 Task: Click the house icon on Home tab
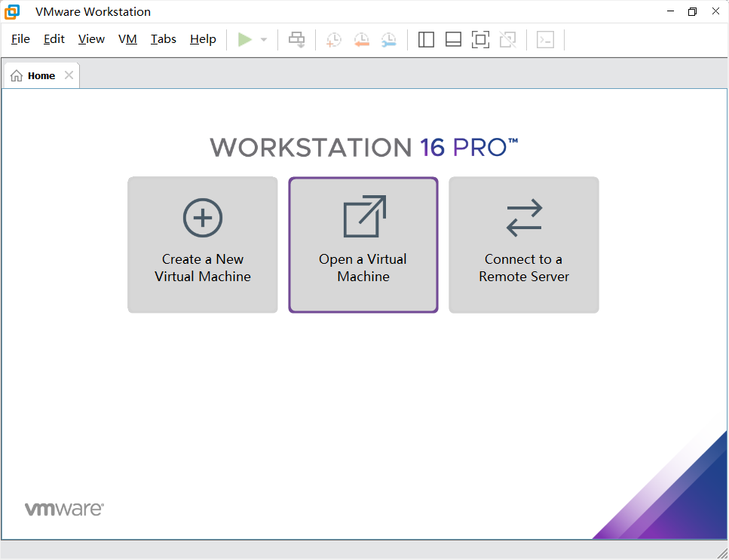pos(17,75)
